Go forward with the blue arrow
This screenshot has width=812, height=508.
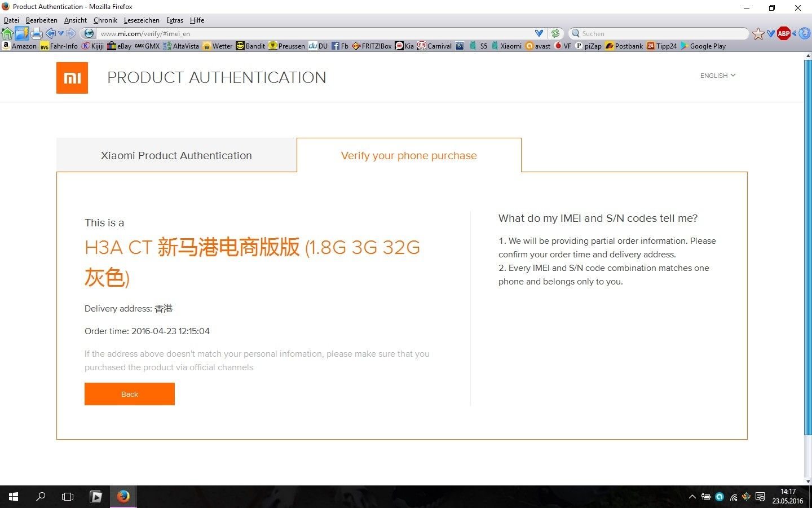pyautogui.click(x=70, y=33)
